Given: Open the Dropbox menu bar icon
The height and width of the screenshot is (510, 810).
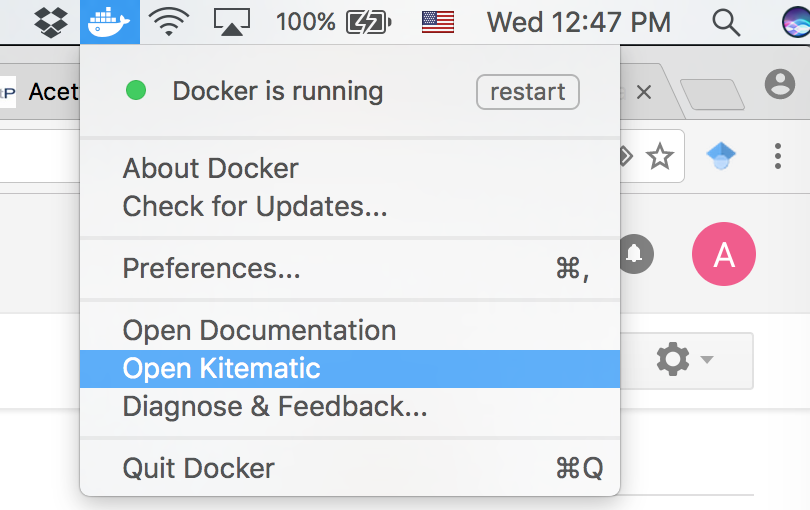Looking at the screenshot, I should coord(51,23).
